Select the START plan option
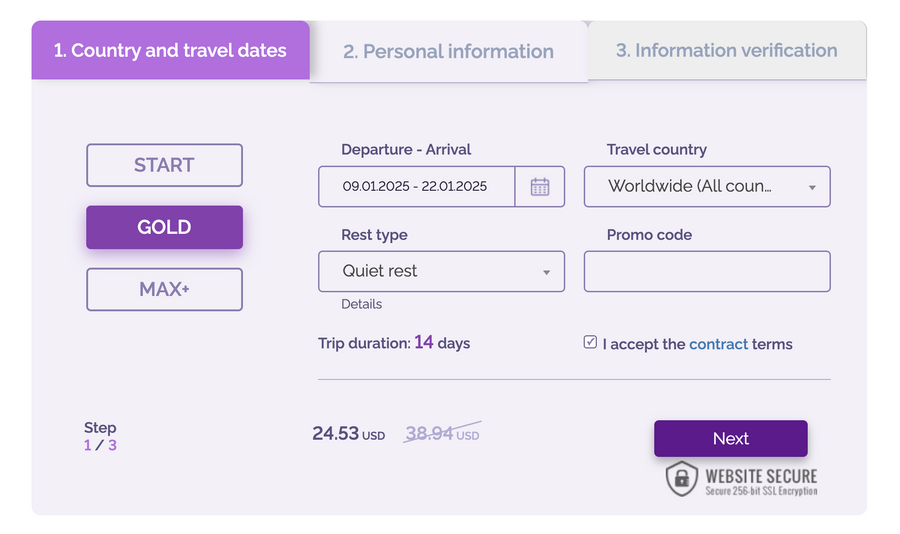The width and height of the screenshot is (900, 534). pyautogui.click(x=164, y=165)
